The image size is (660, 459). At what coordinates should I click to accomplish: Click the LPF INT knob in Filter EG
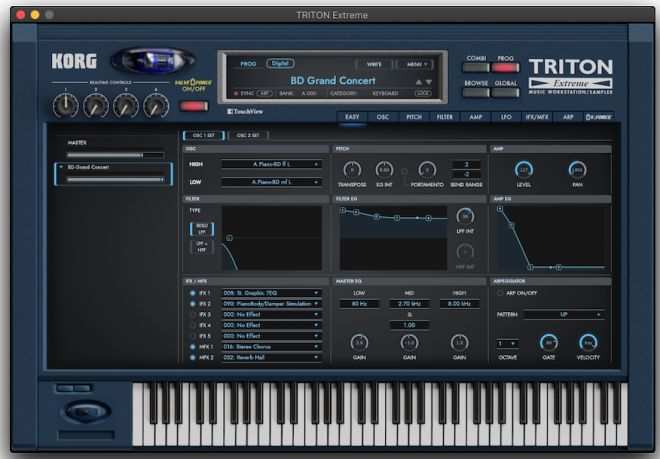(465, 216)
